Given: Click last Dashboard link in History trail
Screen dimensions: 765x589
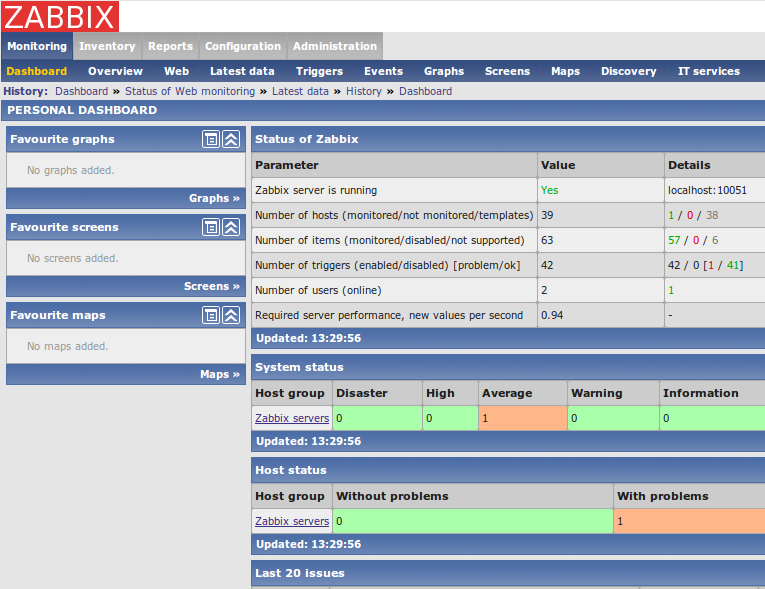Looking at the screenshot, I should pyautogui.click(x=425, y=91).
